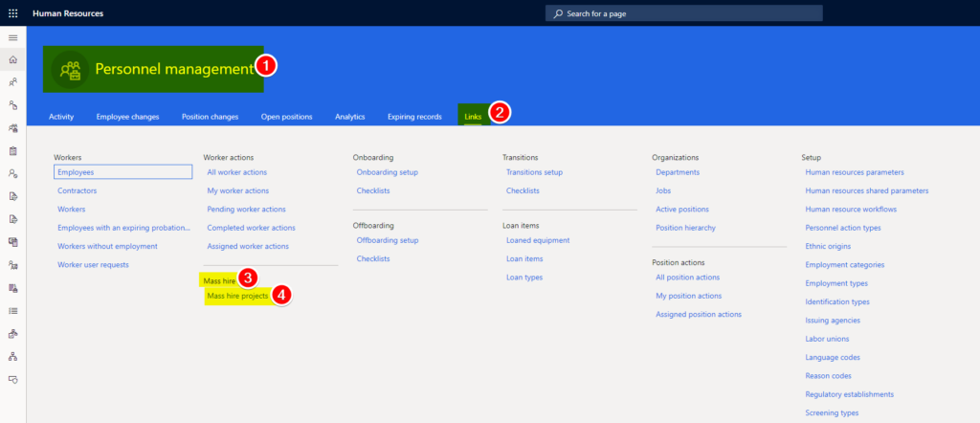Open Personnel action types
The width and height of the screenshot is (980, 423).
(843, 228)
